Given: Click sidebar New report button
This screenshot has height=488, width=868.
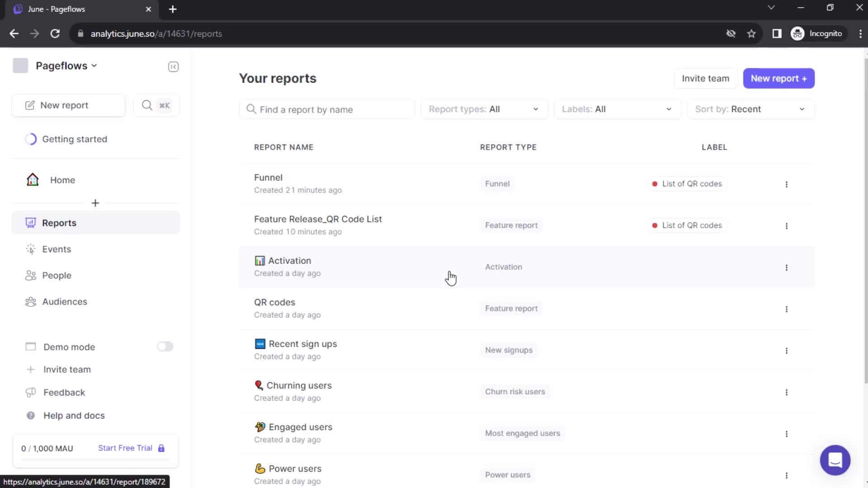Looking at the screenshot, I should pyautogui.click(x=68, y=105).
